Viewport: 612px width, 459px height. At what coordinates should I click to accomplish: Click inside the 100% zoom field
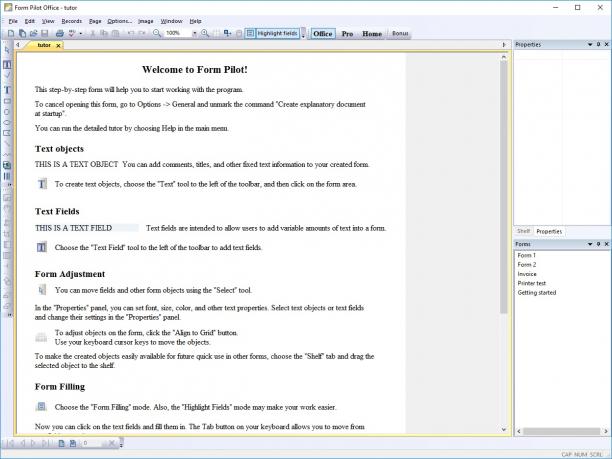[178, 34]
